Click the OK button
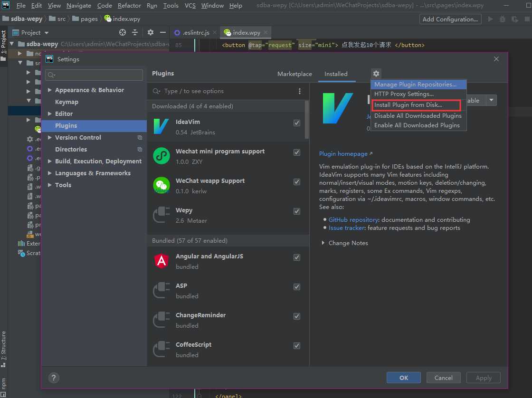This screenshot has width=532, height=398. click(403, 378)
